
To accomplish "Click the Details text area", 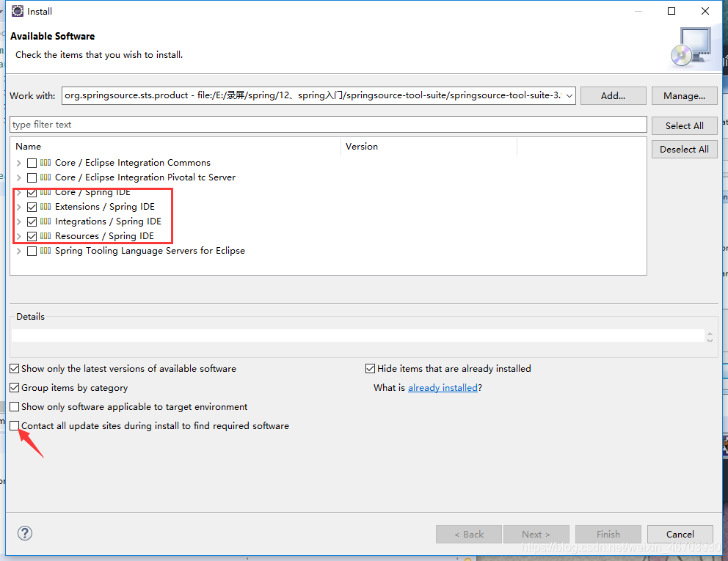I will 357,335.
